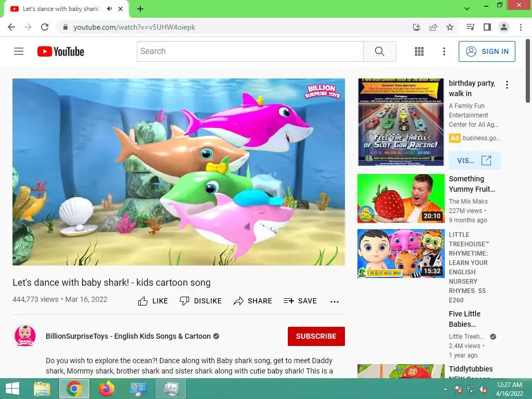The image size is (532, 399).
Task: Save video to a playlist
Action: point(300,301)
